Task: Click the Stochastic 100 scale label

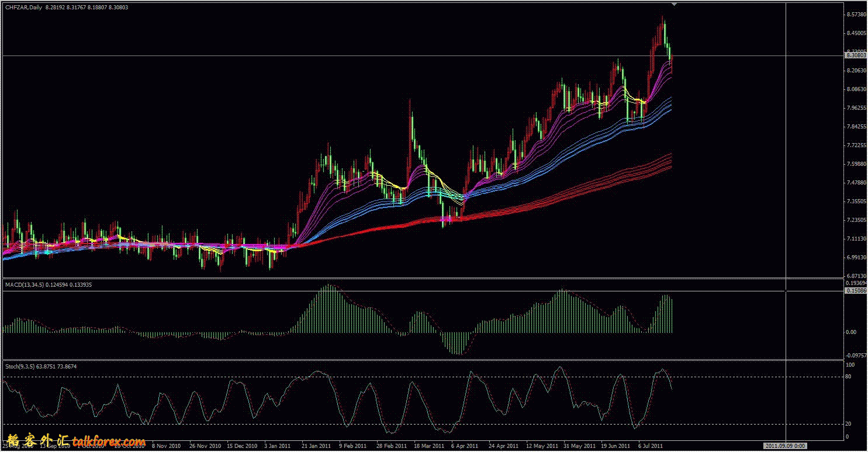Action: click(x=850, y=365)
